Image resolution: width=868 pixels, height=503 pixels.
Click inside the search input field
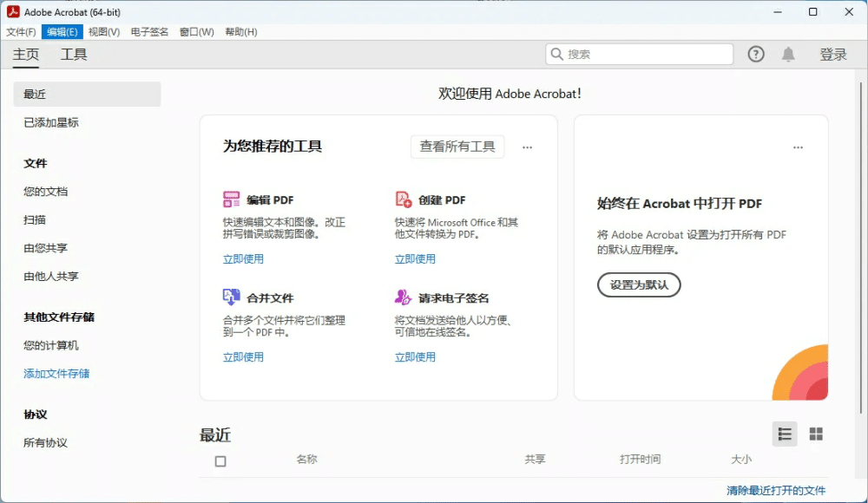click(x=642, y=54)
